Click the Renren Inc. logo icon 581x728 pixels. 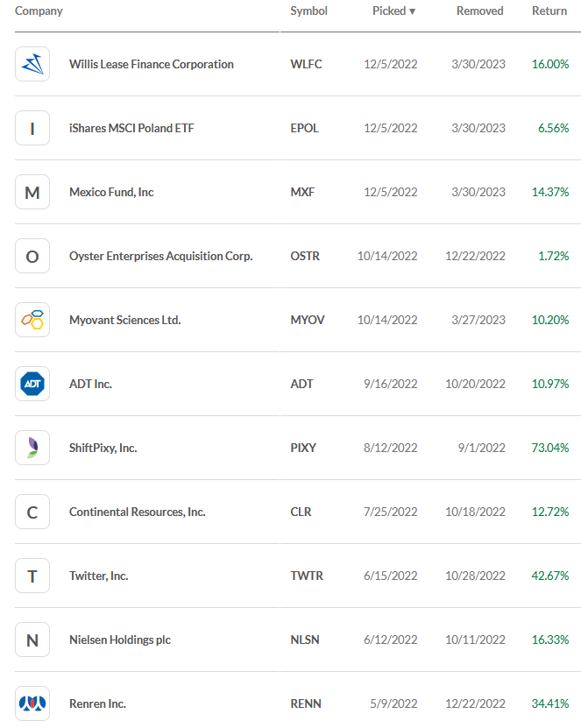click(32, 703)
